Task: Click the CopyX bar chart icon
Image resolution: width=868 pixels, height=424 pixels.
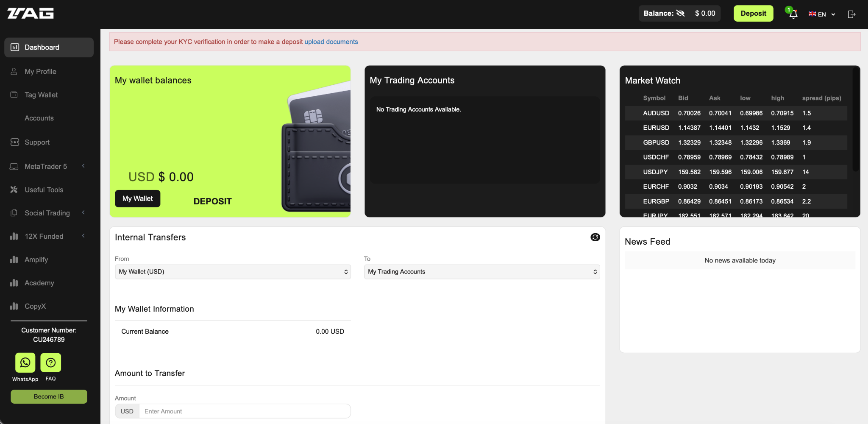Action: (x=14, y=306)
